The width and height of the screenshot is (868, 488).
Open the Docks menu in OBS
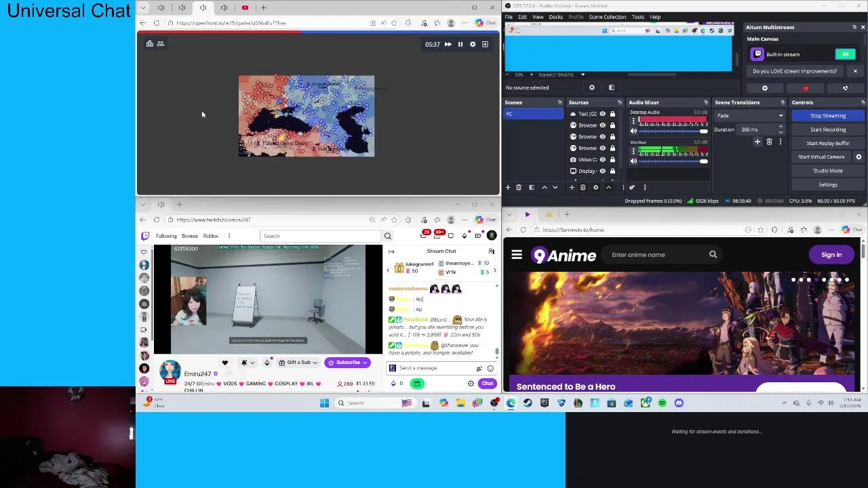555,17
